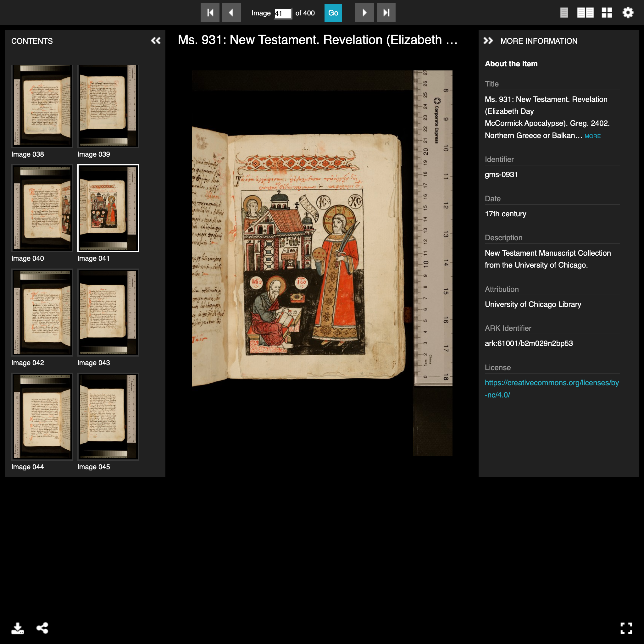Switch to gallery grid view
644x644 pixels.
pos(607,13)
